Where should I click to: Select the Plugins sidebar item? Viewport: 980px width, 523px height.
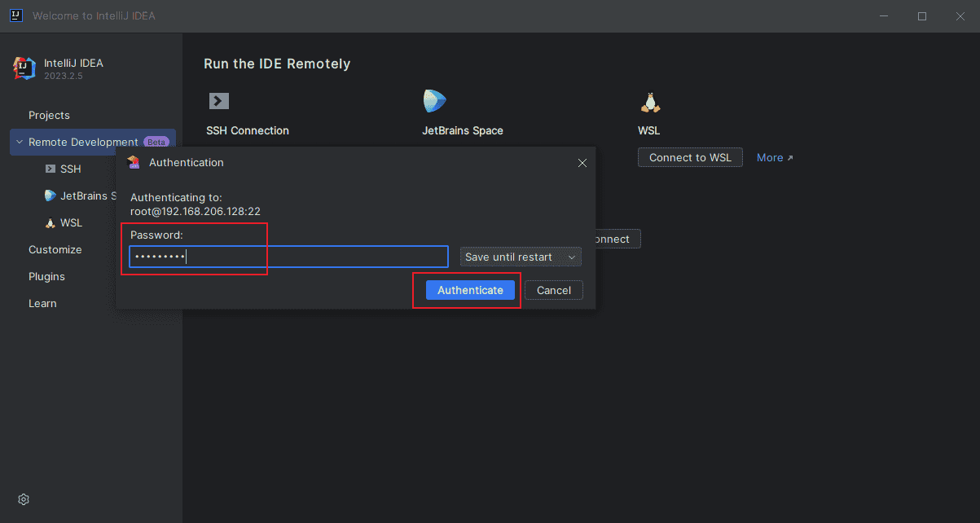pyautogui.click(x=46, y=276)
